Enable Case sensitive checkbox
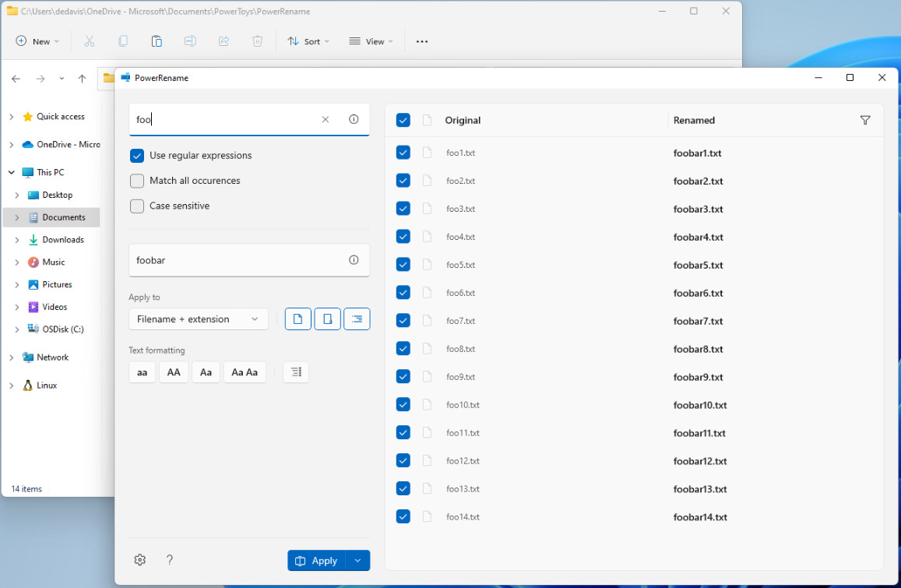This screenshot has height=588, width=901. point(137,206)
